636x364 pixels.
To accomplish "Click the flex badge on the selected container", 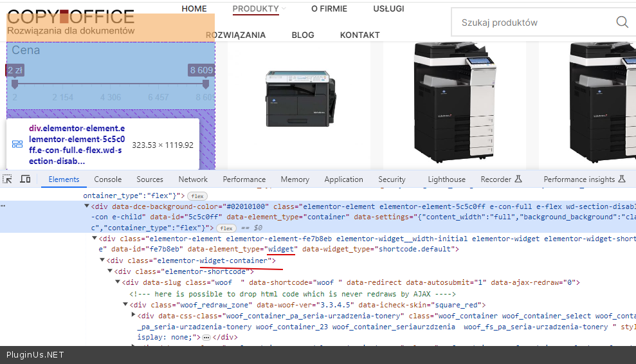I will (225, 228).
